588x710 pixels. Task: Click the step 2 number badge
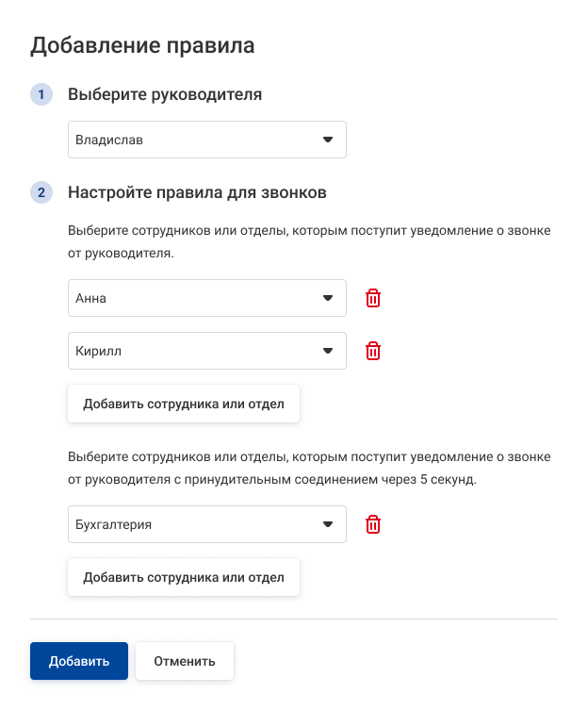point(41,193)
